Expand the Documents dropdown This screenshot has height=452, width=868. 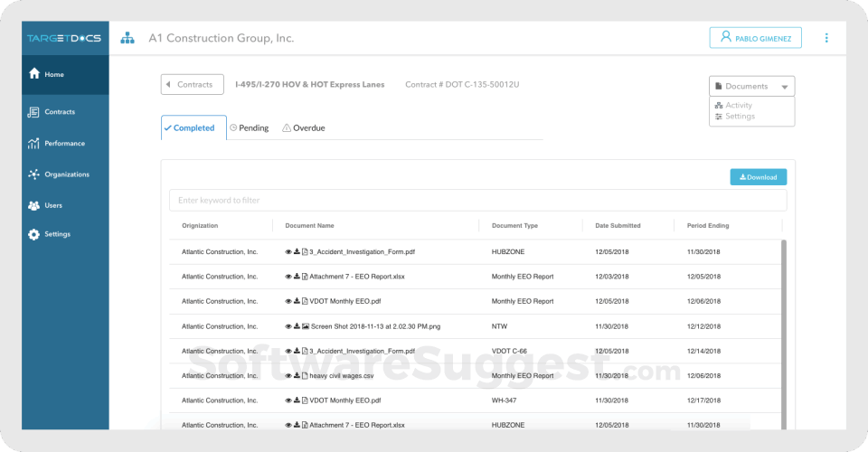[x=751, y=86]
